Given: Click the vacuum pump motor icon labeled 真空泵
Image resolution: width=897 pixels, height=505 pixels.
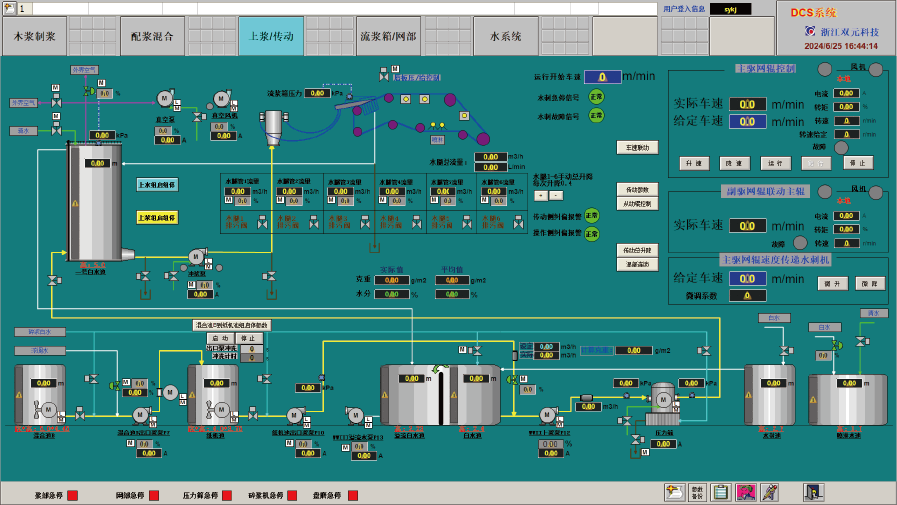Looking at the screenshot, I should point(164,98).
